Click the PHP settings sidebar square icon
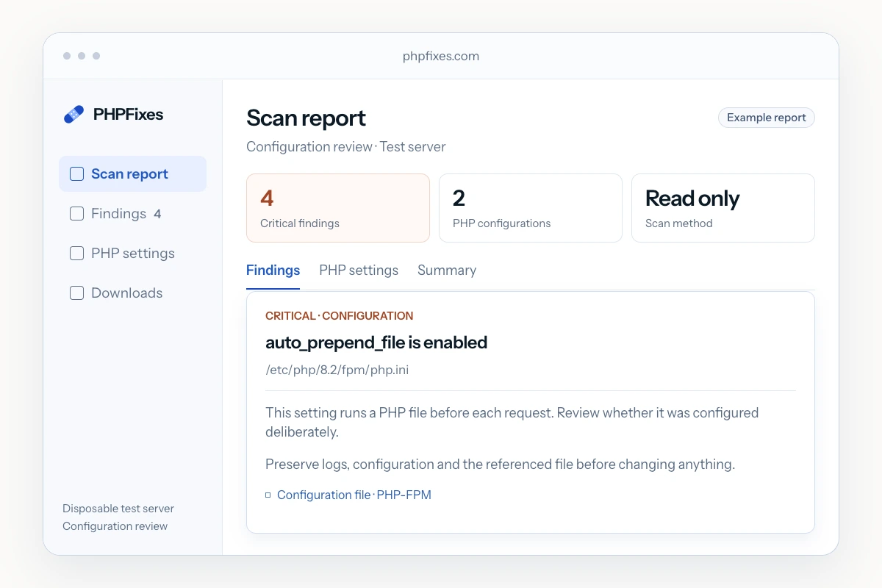This screenshot has width=882, height=588. pyautogui.click(x=76, y=254)
